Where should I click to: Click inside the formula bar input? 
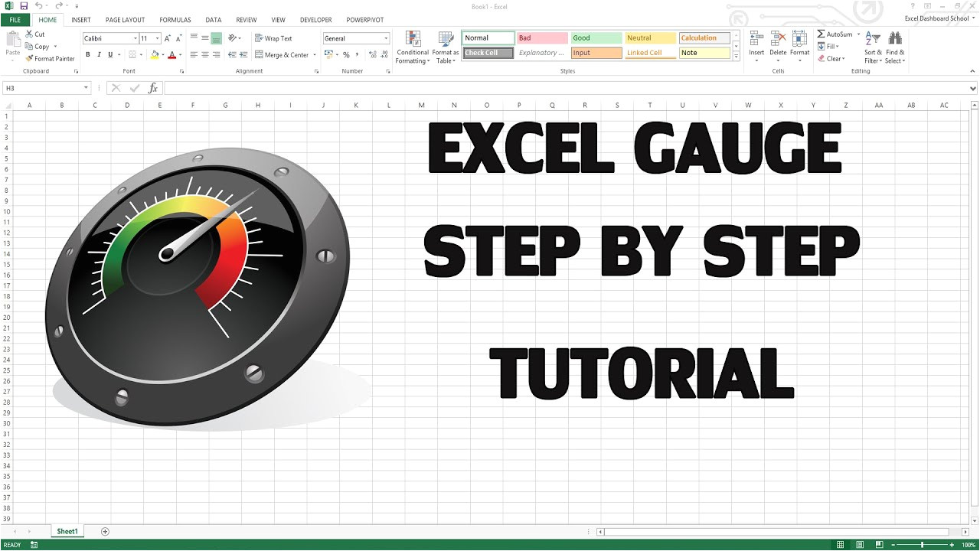[567, 88]
